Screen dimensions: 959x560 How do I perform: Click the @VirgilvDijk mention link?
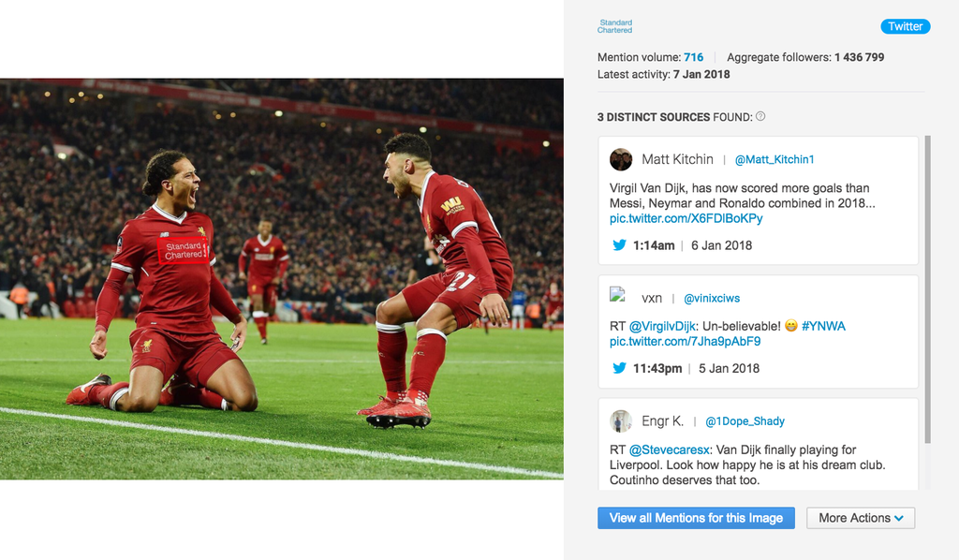coord(662,326)
